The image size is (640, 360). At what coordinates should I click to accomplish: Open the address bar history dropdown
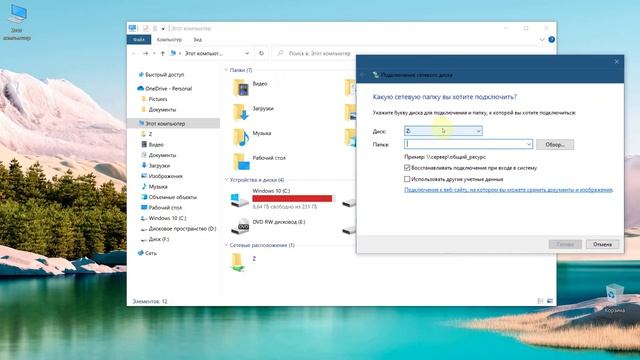(247, 53)
